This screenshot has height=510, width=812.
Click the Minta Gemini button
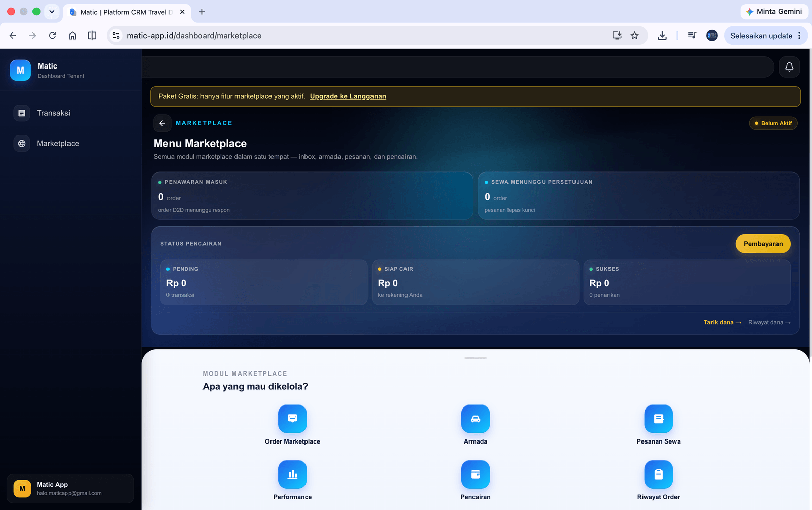tap(774, 12)
